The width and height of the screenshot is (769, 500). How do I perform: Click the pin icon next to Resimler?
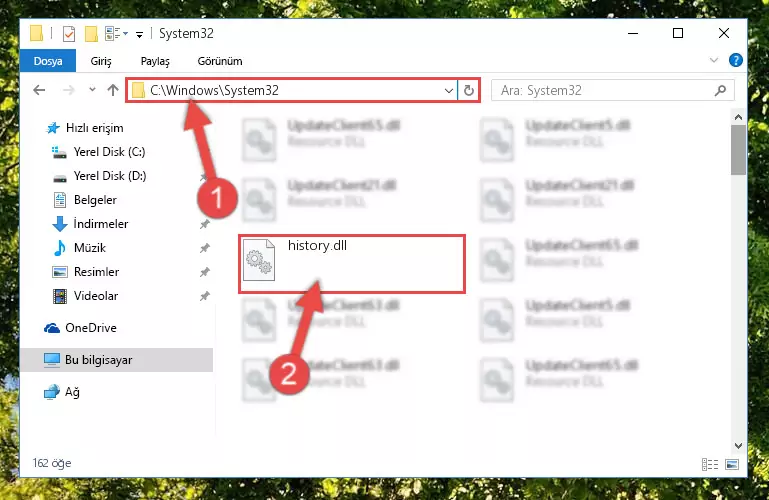(x=205, y=272)
